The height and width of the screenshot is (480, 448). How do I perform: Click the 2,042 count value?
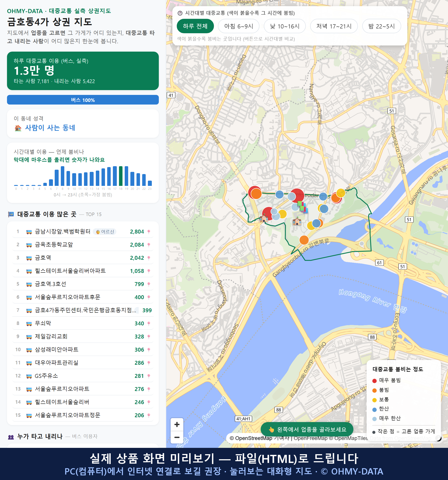point(137,258)
